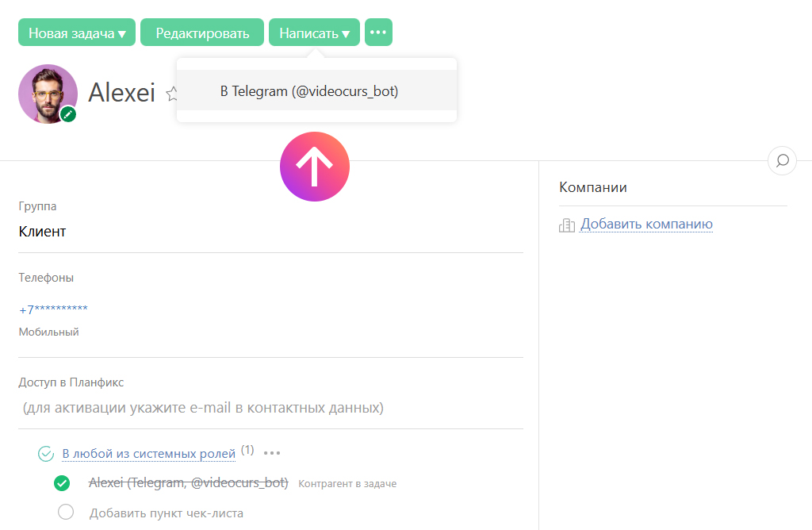Screen dimensions: 812x530
Task: Expand the Новая задача dropdown
Action: coord(77,33)
